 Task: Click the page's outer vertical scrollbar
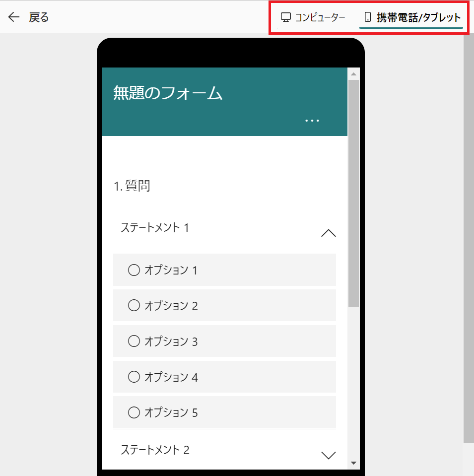click(469, 238)
